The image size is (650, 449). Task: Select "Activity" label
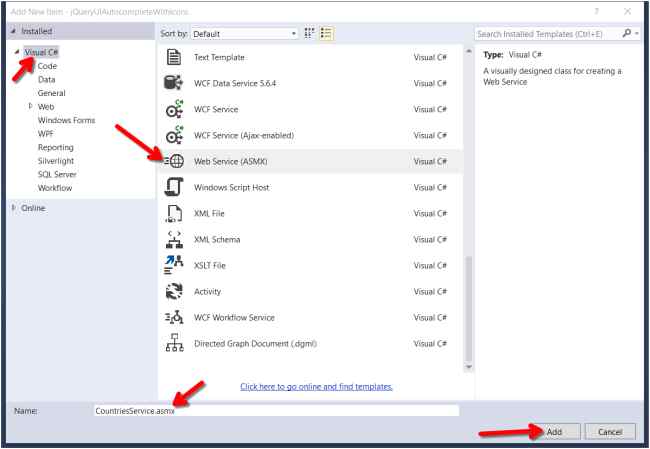tap(207, 291)
